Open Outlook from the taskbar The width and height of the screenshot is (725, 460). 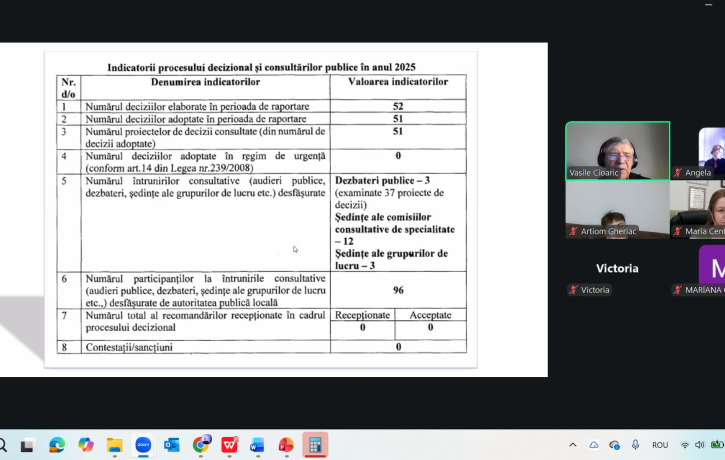click(171, 445)
